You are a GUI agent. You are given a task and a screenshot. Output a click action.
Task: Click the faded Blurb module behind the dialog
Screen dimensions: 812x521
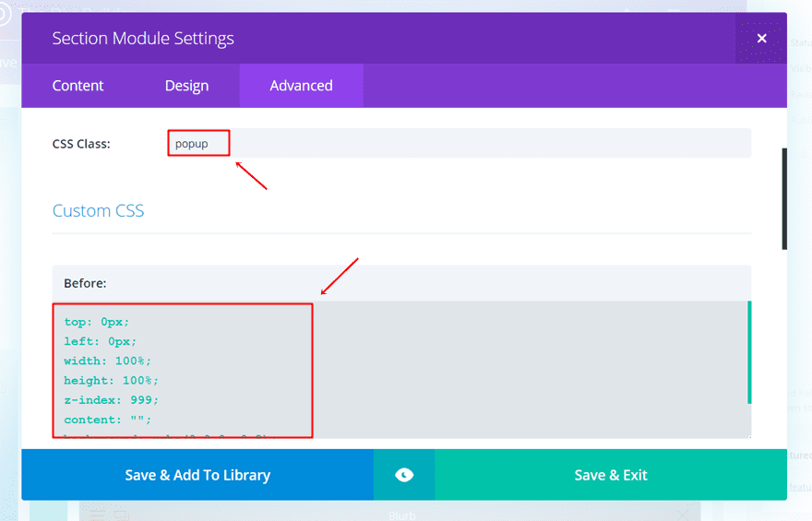(402, 515)
